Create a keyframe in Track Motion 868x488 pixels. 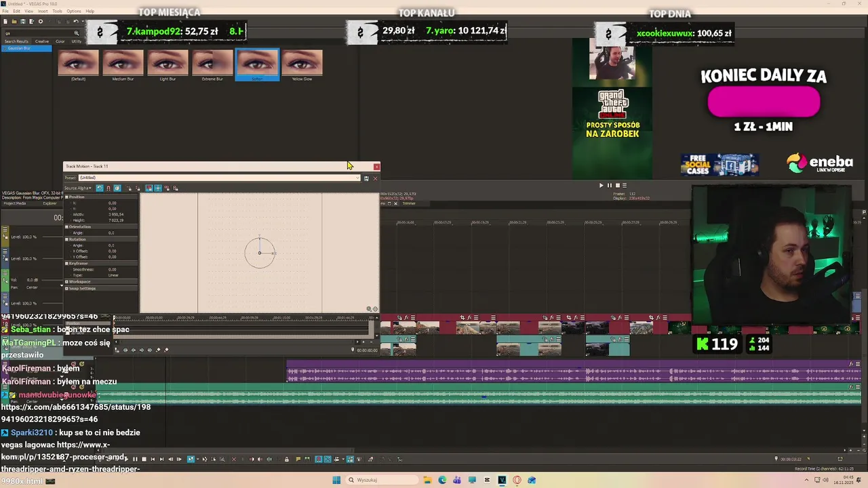[158, 350]
